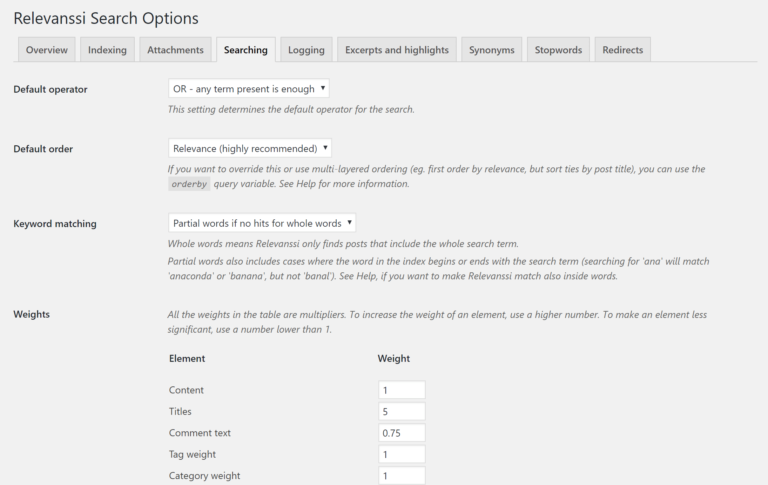The width and height of the screenshot is (768, 485).
Task: Click the orderby code snippet
Action: click(x=189, y=184)
